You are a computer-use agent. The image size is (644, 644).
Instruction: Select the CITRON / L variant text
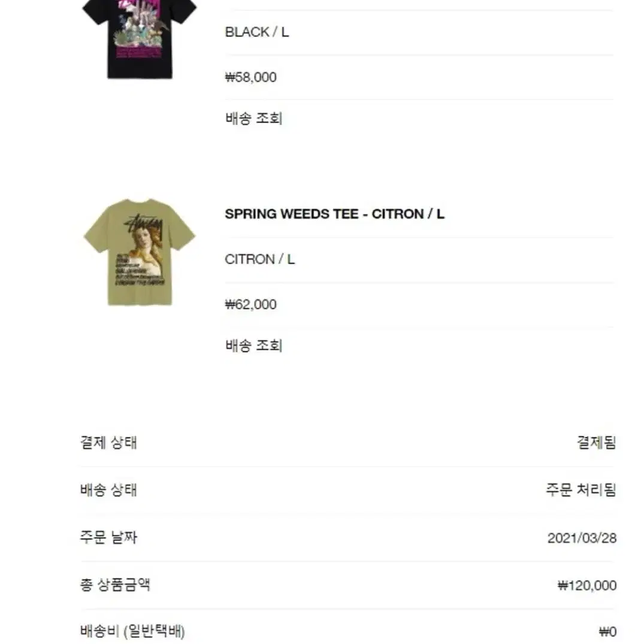[x=259, y=259]
